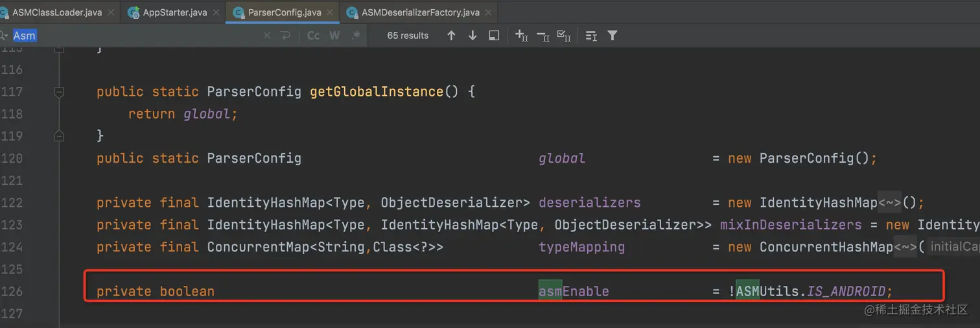Screen dimensions: 980x328
Task: Click the 'mixInDeserializers' field name
Action: click(x=791, y=225)
